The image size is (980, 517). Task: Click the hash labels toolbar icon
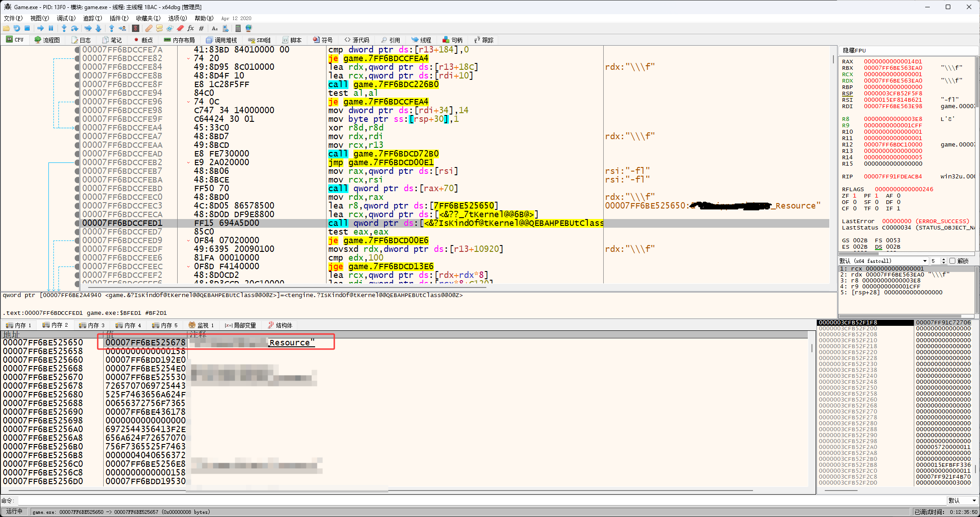coord(201,28)
